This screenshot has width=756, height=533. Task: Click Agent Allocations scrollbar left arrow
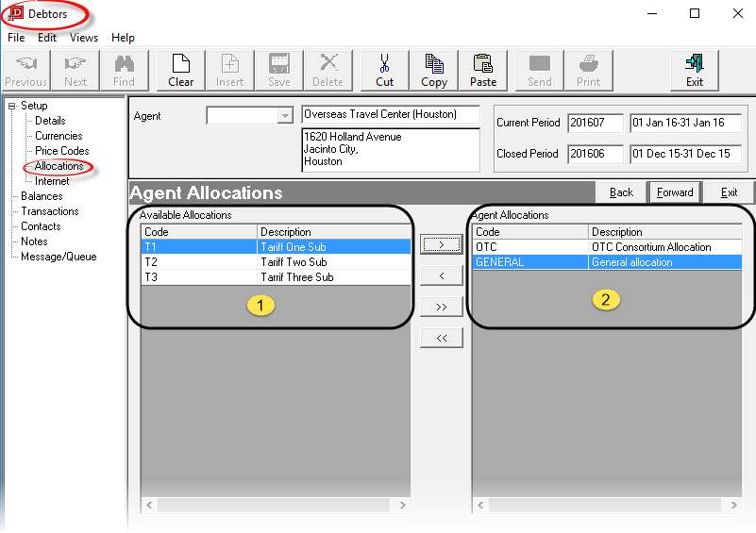480,505
